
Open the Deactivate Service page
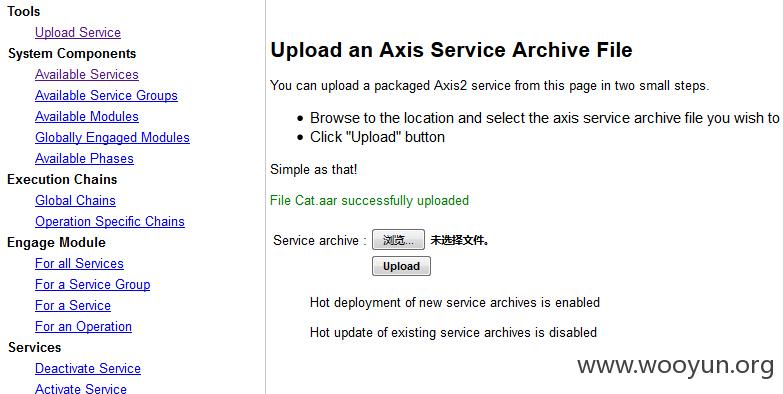[x=88, y=368]
